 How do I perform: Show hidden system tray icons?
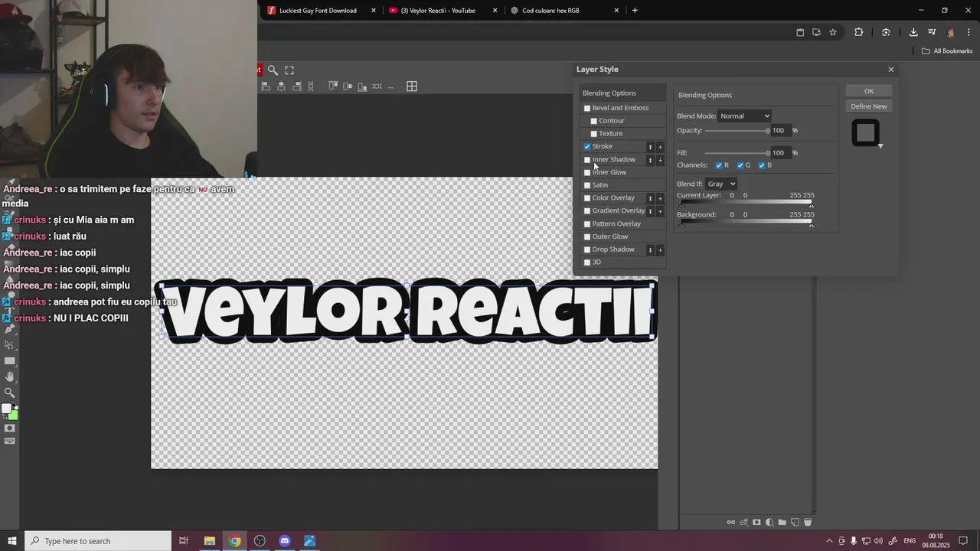pyautogui.click(x=828, y=541)
